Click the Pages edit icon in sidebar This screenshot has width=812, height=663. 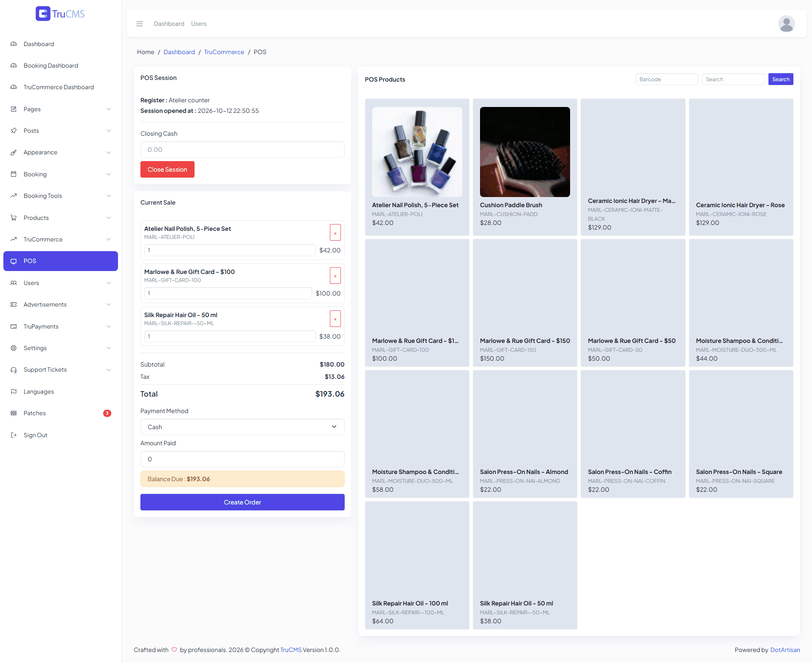[14, 109]
